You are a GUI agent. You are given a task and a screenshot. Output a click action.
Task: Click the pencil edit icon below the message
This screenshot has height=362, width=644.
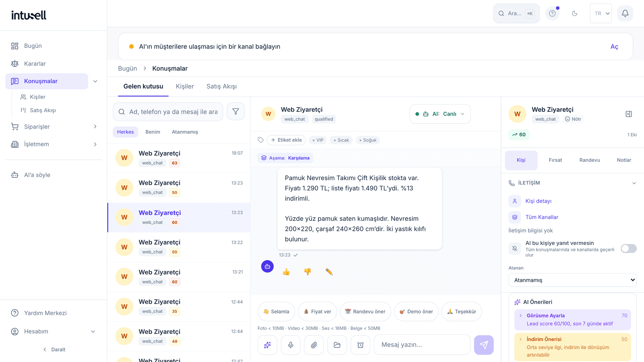pyautogui.click(x=329, y=272)
